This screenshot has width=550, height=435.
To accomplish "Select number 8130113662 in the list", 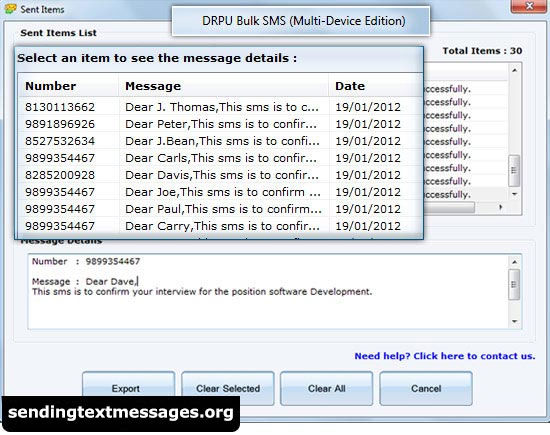I will pos(60,107).
